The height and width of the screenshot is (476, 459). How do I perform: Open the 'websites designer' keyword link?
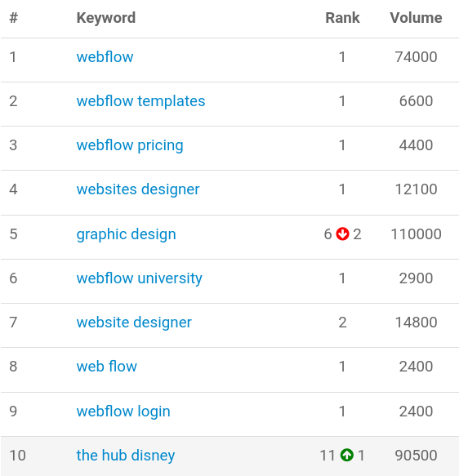click(138, 189)
